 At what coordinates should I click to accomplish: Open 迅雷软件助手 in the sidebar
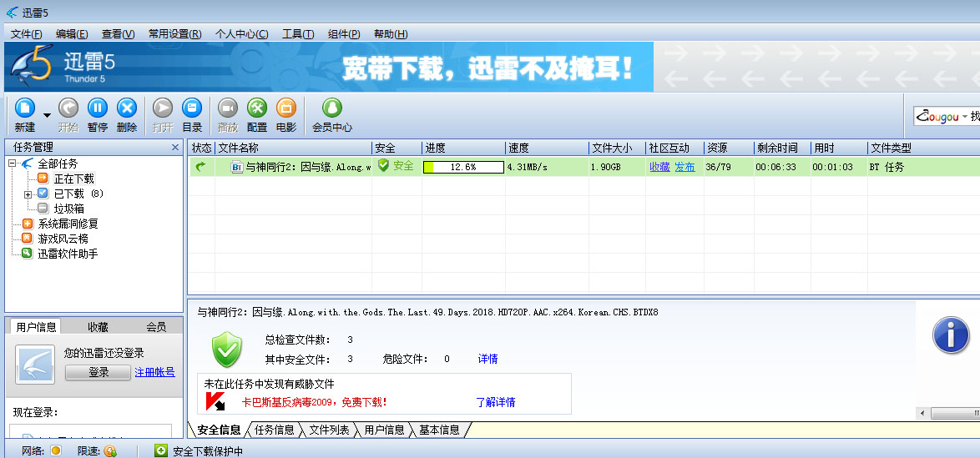[68, 254]
